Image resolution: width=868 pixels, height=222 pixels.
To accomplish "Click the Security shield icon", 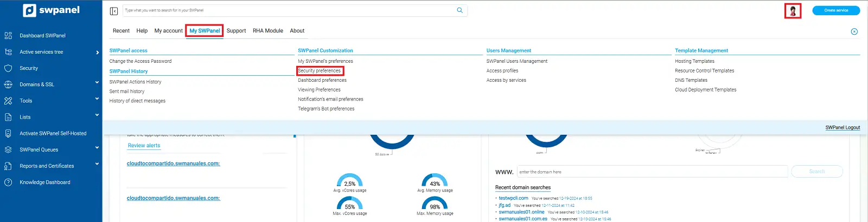I will click(8, 68).
